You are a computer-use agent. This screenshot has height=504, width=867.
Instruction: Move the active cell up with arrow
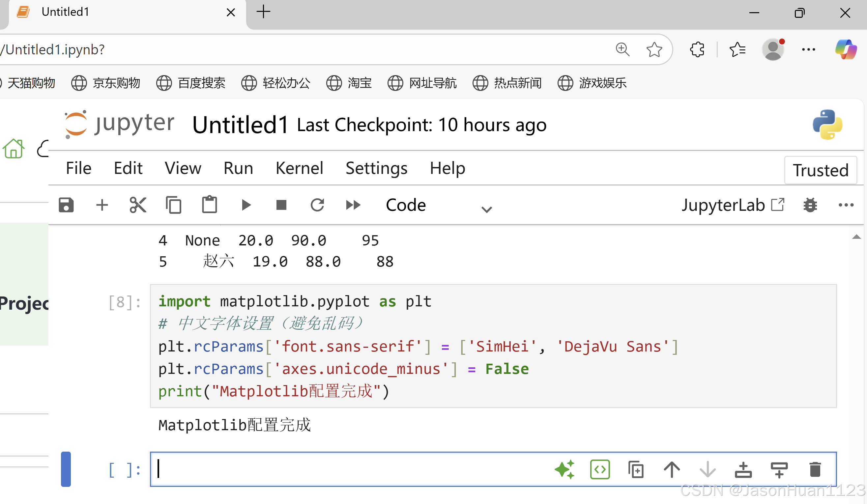[672, 470]
